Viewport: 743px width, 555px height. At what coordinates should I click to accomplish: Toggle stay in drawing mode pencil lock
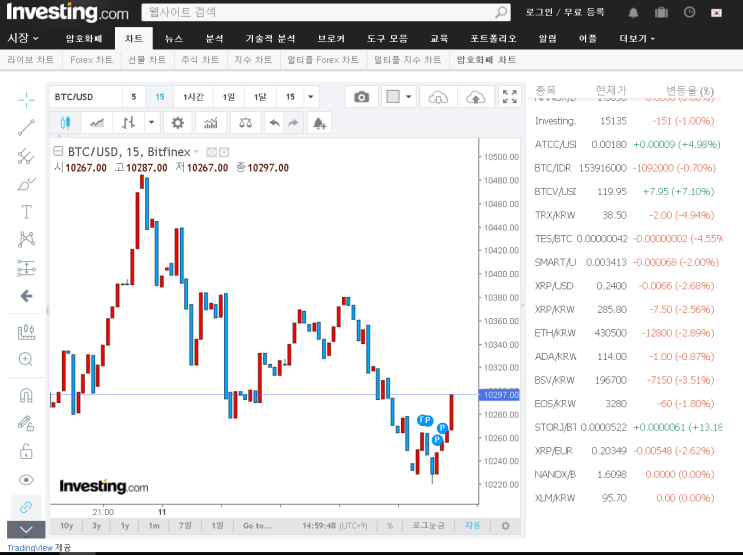[x=27, y=423]
